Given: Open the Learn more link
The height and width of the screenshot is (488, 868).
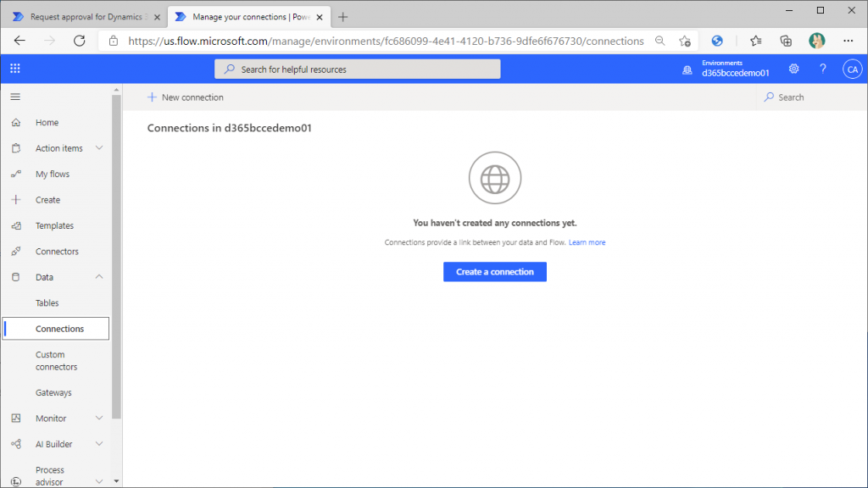Looking at the screenshot, I should tap(587, 242).
